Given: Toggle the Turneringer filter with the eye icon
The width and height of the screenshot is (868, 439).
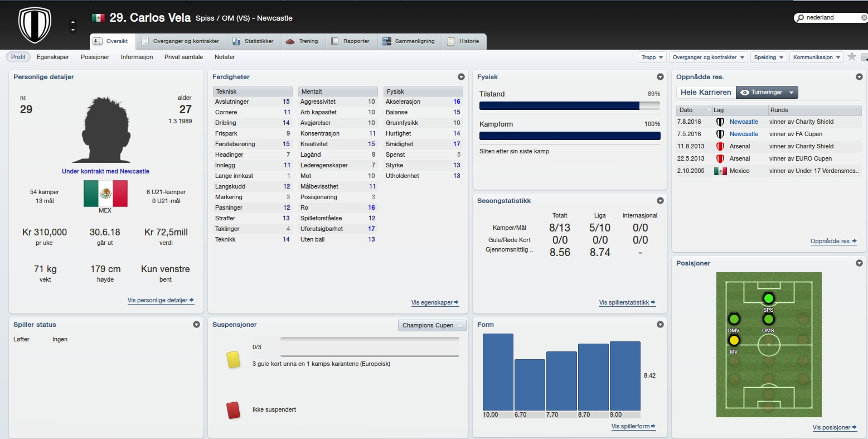Looking at the screenshot, I should click(x=767, y=92).
